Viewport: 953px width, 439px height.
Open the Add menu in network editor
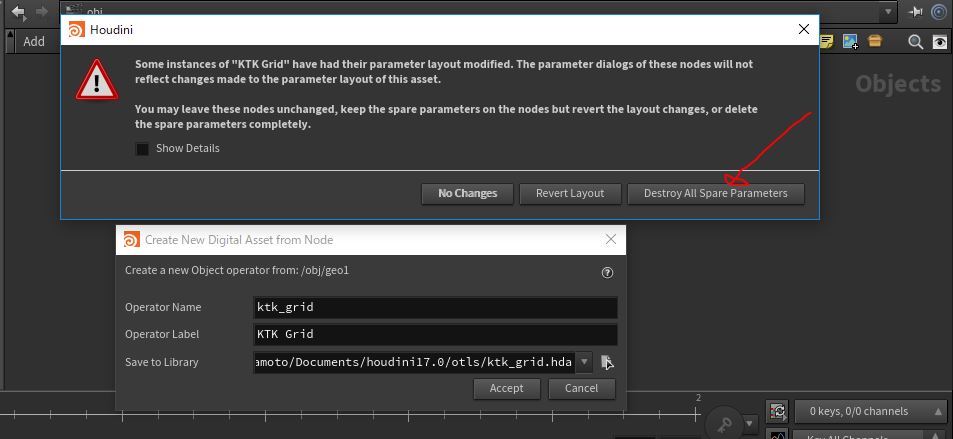click(34, 41)
